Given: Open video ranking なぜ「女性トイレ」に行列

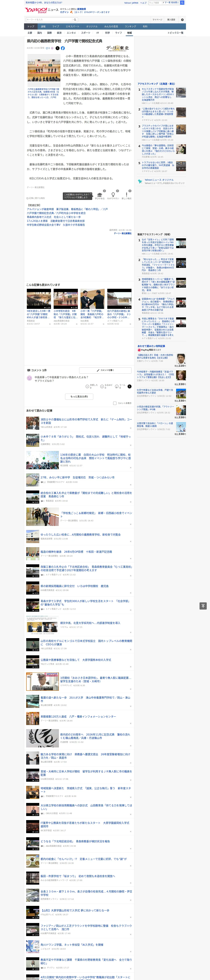Looking at the screenshot, I should pyautogui.click(x=158, y=245).
